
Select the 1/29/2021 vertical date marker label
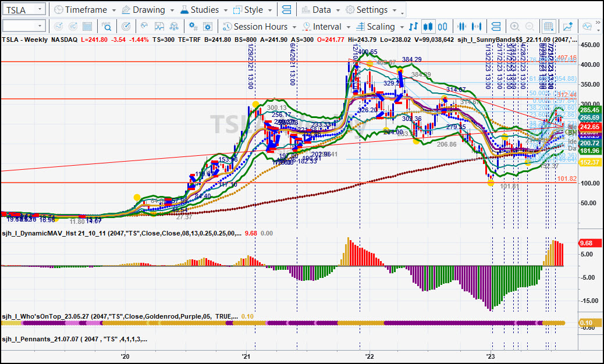click(250, 66)
